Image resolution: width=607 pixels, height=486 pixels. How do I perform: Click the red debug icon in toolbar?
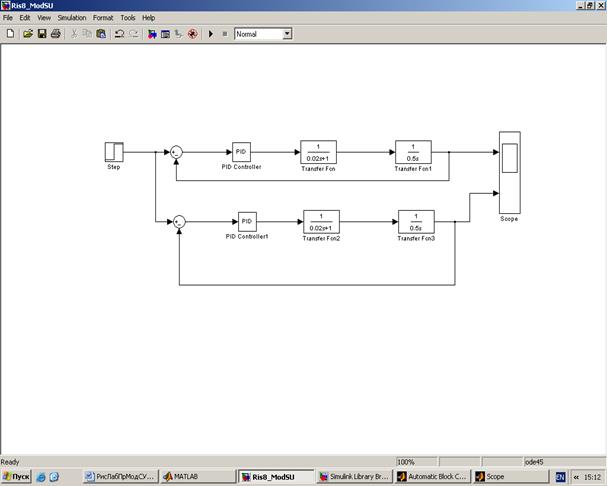point(191,34)
